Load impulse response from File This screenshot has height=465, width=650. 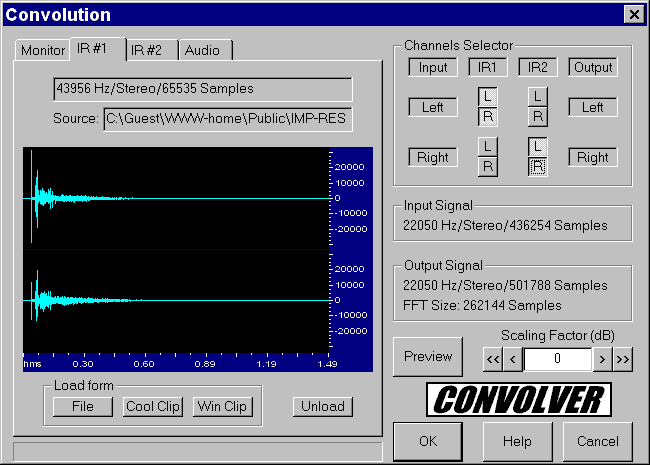point(83,407)
